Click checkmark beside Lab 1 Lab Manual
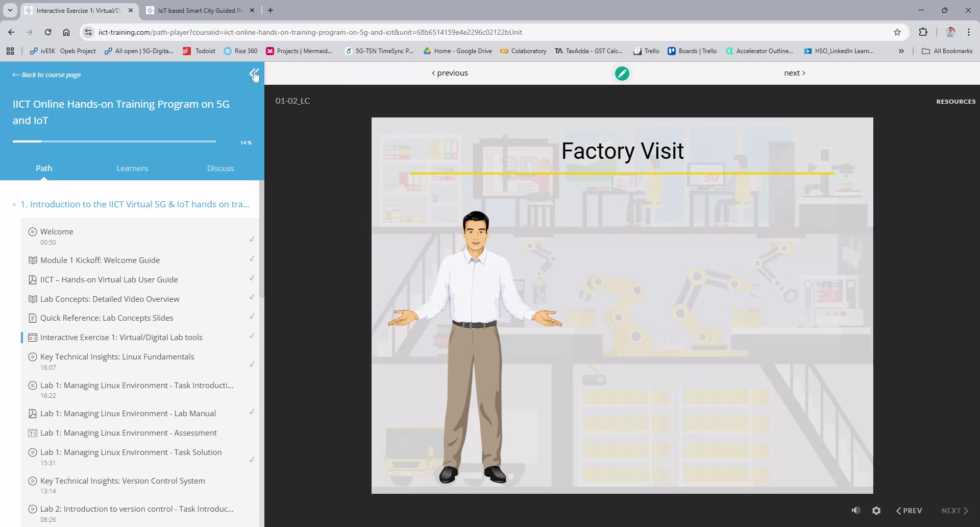The height and width of the screenshot is (527, 980). tap(252, 412)
